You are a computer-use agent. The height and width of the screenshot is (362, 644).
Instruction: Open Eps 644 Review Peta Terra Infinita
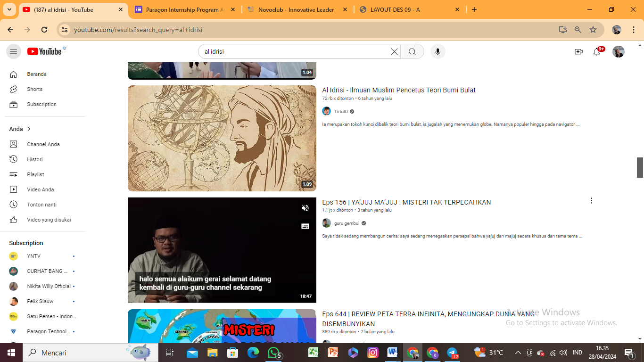tap(428, 319)
